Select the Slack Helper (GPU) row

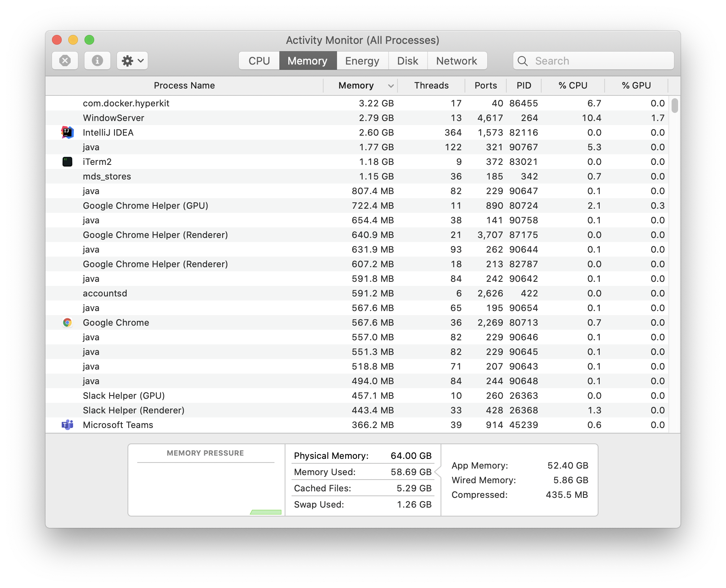[x=357, y=396]
